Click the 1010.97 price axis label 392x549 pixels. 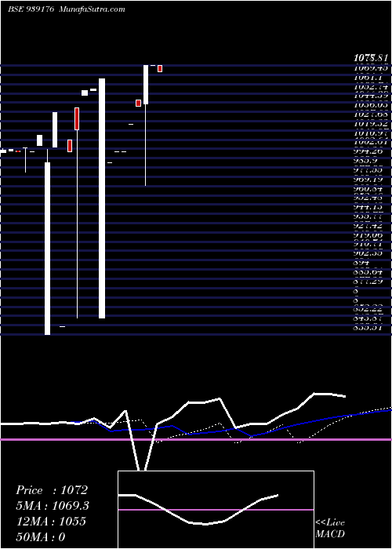372,133
